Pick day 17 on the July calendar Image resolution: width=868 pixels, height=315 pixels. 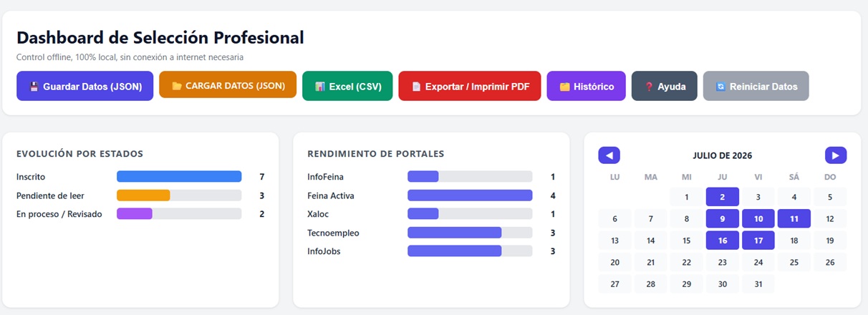click(758, 241)
